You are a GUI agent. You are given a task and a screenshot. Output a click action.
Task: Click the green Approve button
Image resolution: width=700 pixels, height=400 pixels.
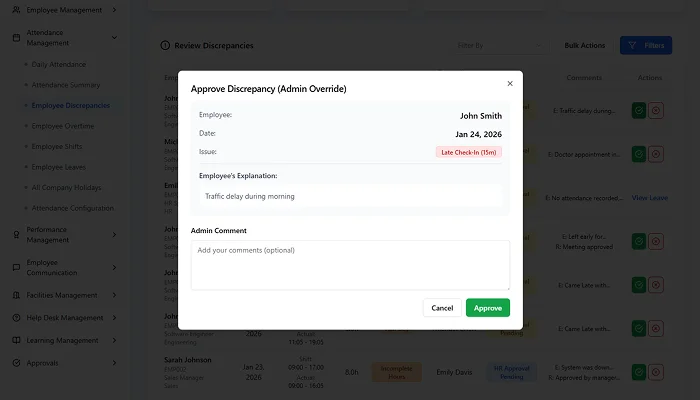[487, 308]
